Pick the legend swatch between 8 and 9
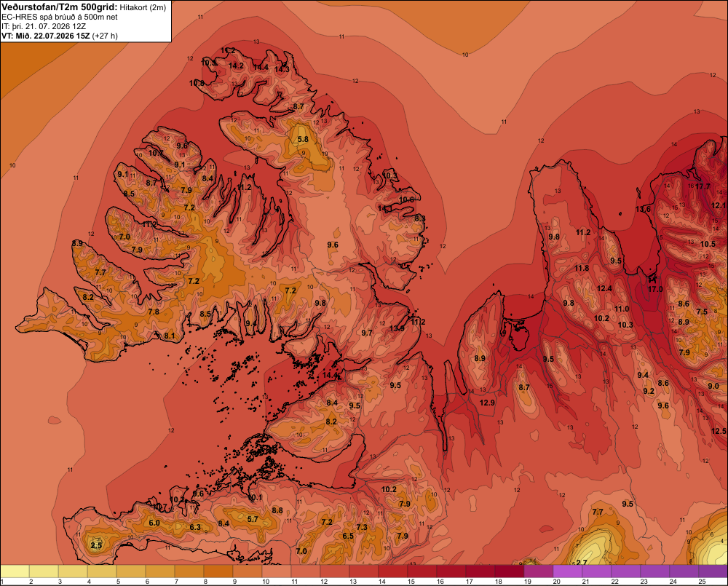 tap(218, 571)
